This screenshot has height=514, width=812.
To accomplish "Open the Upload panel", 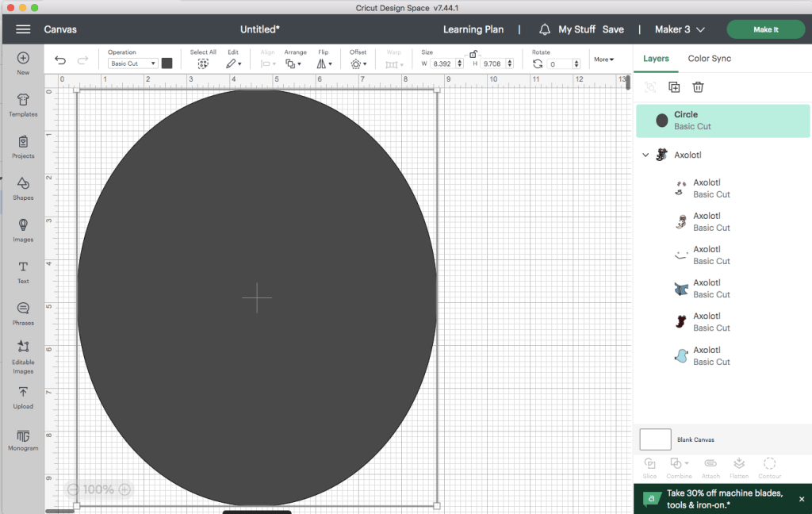I will (x=23, y=396).
